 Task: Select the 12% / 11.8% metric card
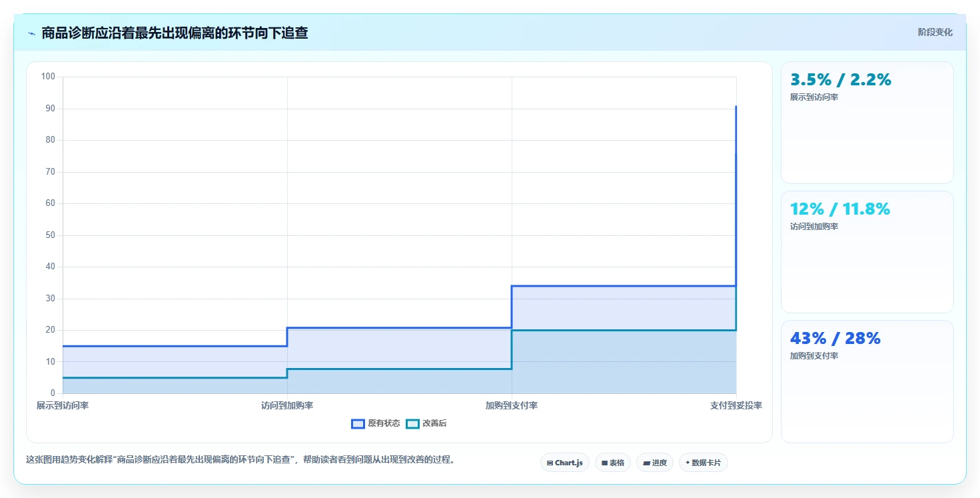[867, 252]
